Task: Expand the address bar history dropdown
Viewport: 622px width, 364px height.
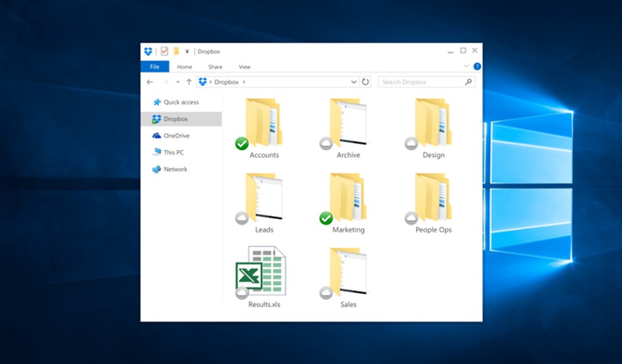Action: (354, 82)
